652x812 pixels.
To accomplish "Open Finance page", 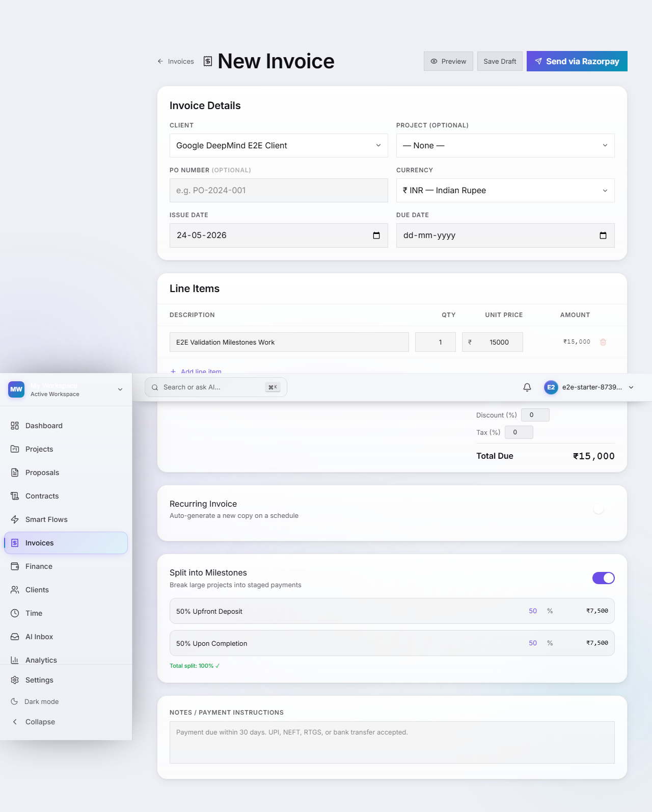I will point(66,566).
